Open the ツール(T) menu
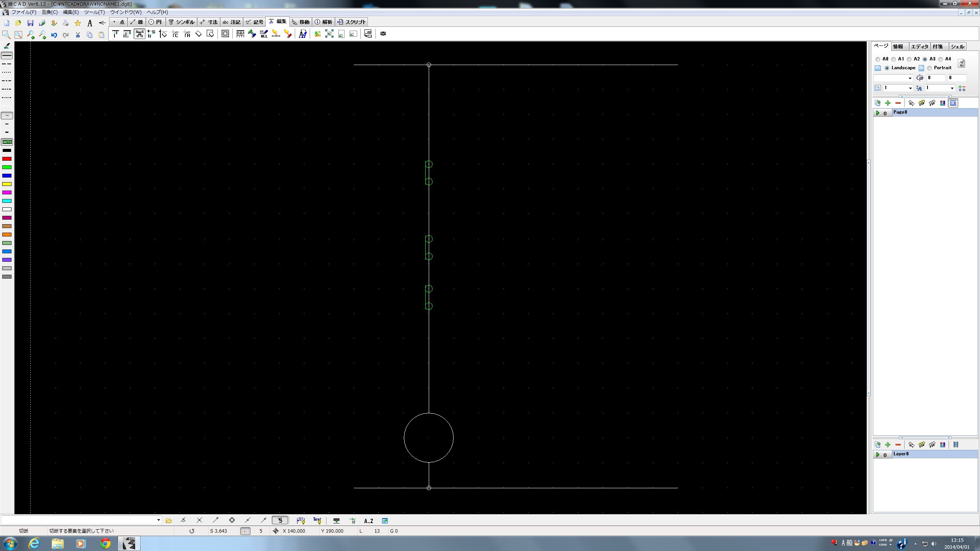The image size is (980, 551). pos(95,12)
